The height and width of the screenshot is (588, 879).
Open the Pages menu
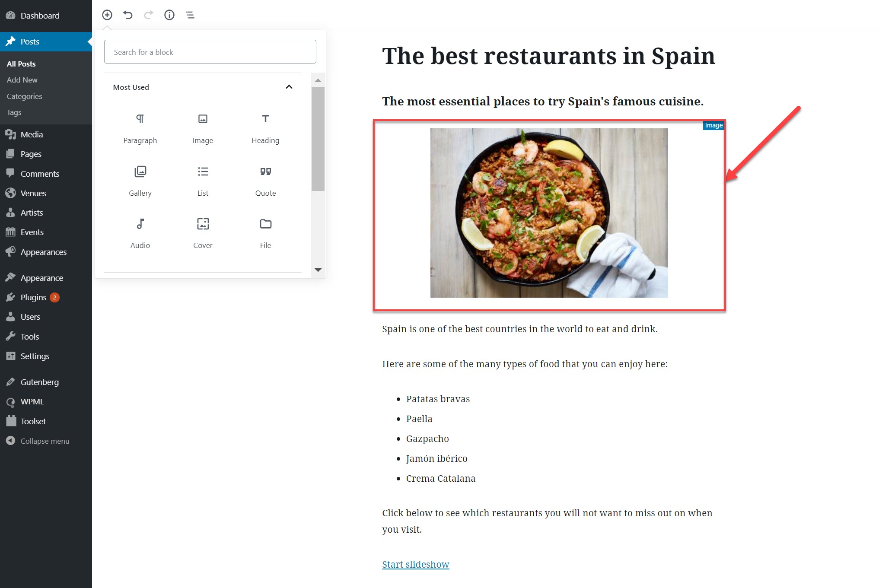pyautogui.click(x=46, y=154)
